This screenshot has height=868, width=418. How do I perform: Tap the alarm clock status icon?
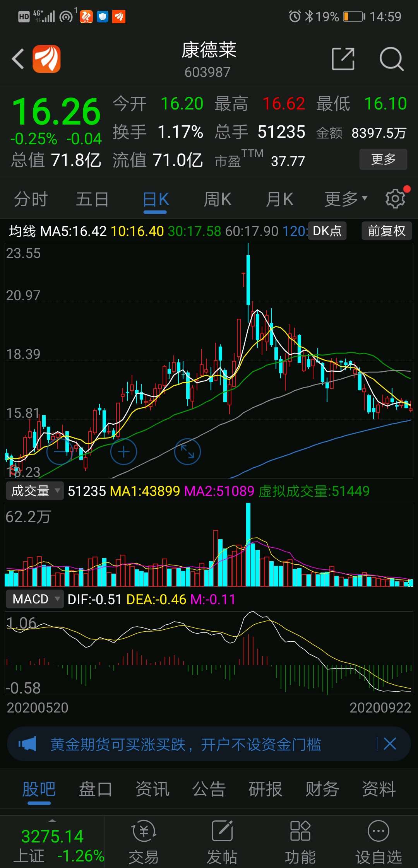pos(295,16)
